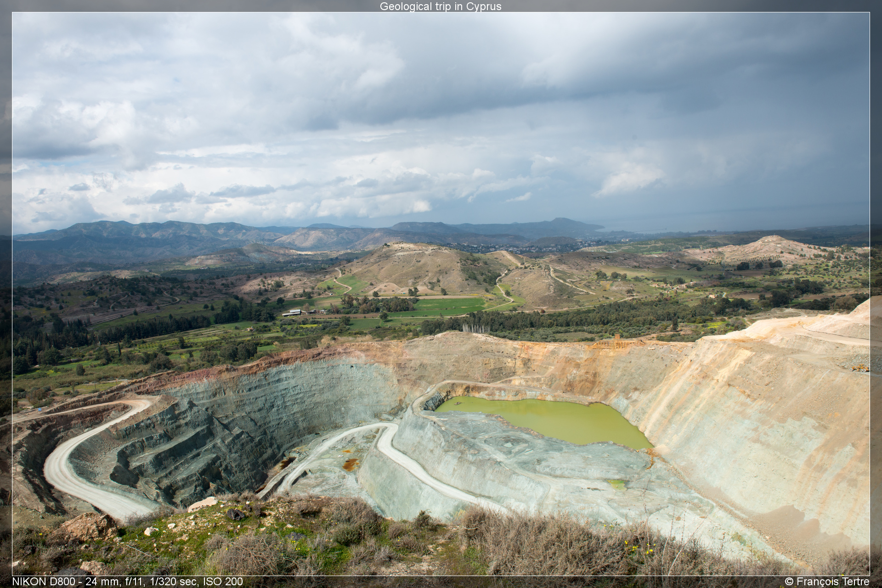Click the '© François Tertre' copyright text
882x588 pixels.
pyautogui.click(x=827, y=582)
